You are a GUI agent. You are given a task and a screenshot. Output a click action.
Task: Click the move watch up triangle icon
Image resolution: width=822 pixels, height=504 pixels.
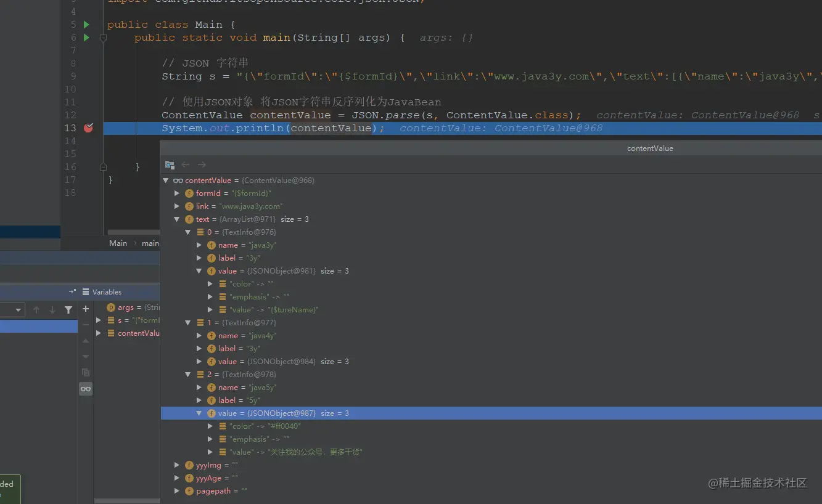(x=86, y=341)
